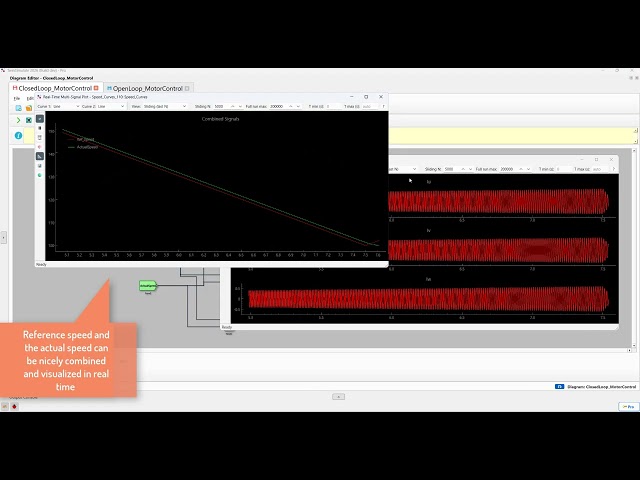Click Diagram: ClosedLoop_MotorControl status text
This screenshot has height=480, width=640.
602,387
